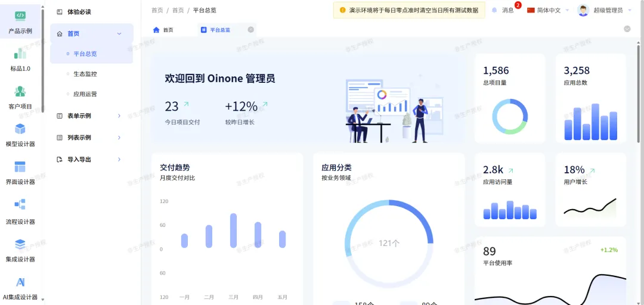
Task: Click the 按业务领域 subtitle
Action: [x=336, y=178]
